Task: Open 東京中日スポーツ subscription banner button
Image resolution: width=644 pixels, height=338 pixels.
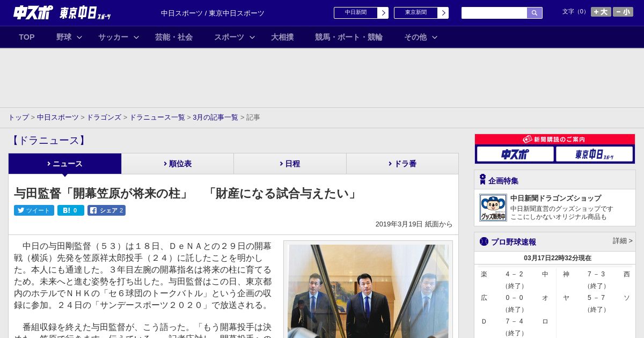Action: point(595,155)
